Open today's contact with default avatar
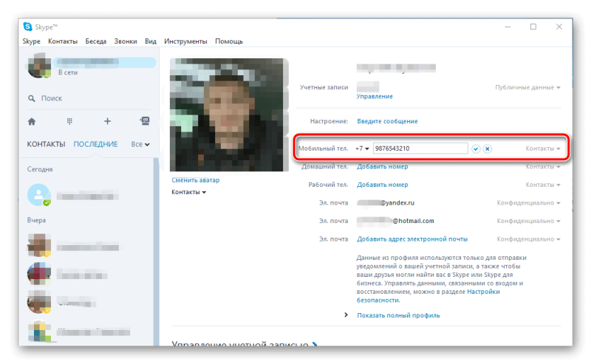This screenshot has height=364, width=591. 39,195
